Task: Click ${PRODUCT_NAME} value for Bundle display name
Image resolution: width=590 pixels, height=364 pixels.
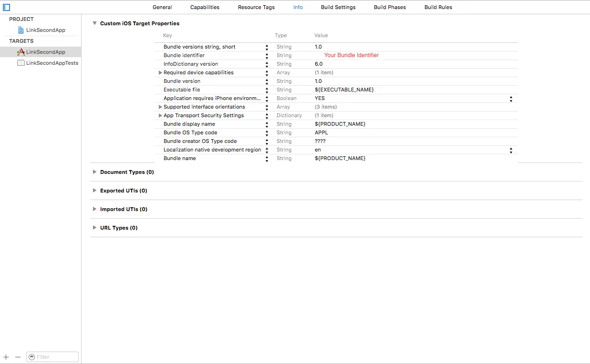Action: (x=340, y=124)
